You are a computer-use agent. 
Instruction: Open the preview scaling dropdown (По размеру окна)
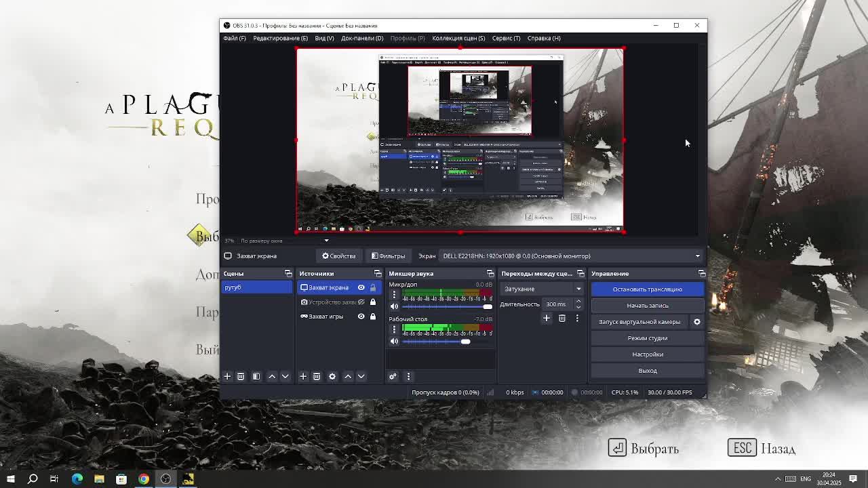pos(285,241)
